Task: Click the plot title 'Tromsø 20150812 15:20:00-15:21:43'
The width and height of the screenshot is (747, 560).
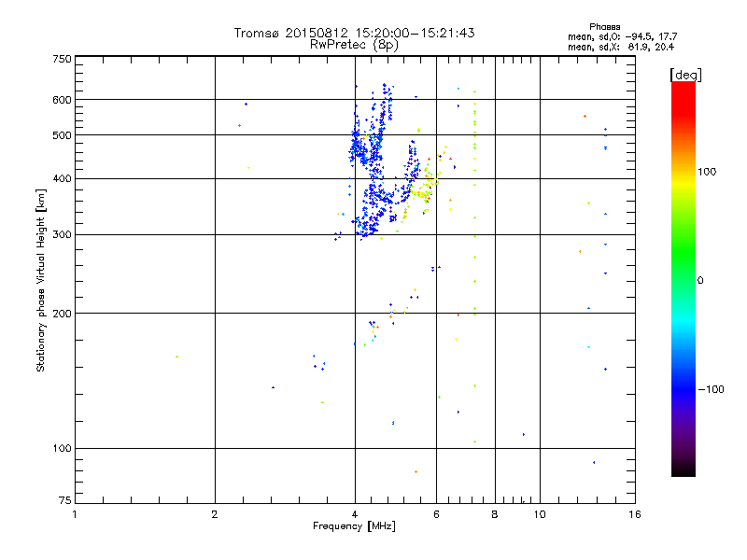Action: click(x=354, y=33)
